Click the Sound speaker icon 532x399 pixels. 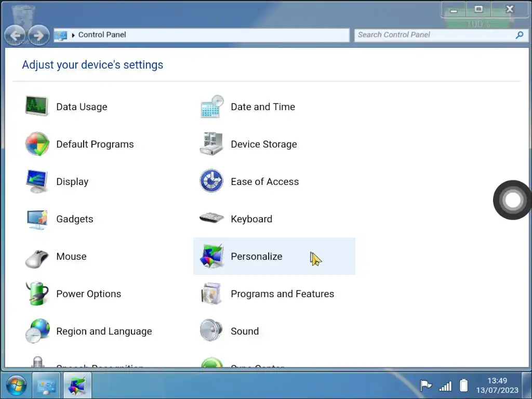211,330
